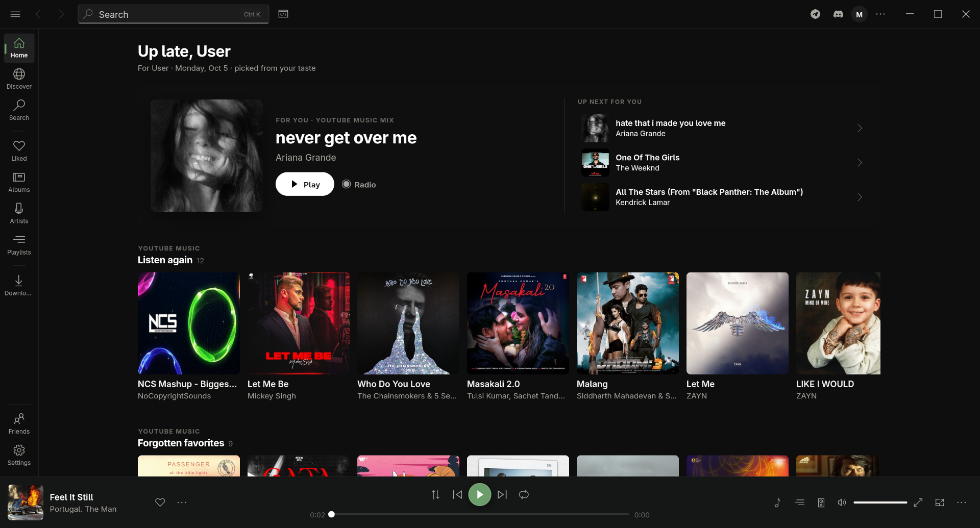The image size is (980, 528).
Task: Open chevron for All The Stars
Action: (860, 197)
